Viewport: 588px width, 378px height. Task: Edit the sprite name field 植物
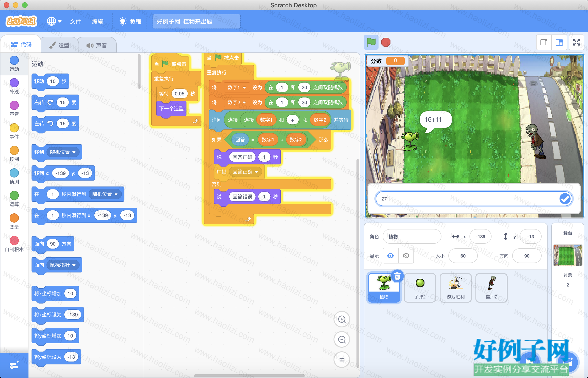(412, 236)
